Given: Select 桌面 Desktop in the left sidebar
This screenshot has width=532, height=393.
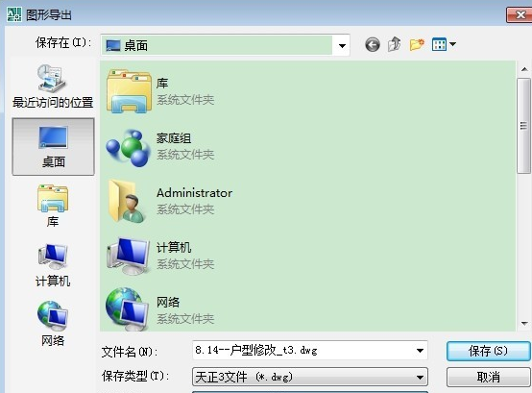Looking at the screenshot, I should [53, 147].
